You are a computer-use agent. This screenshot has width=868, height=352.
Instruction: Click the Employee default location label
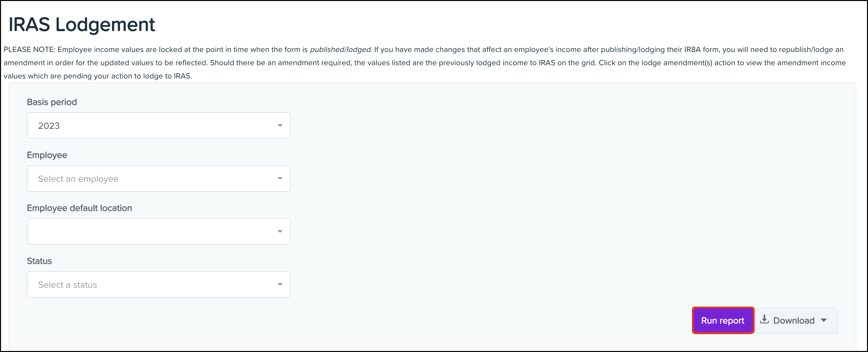80,208
